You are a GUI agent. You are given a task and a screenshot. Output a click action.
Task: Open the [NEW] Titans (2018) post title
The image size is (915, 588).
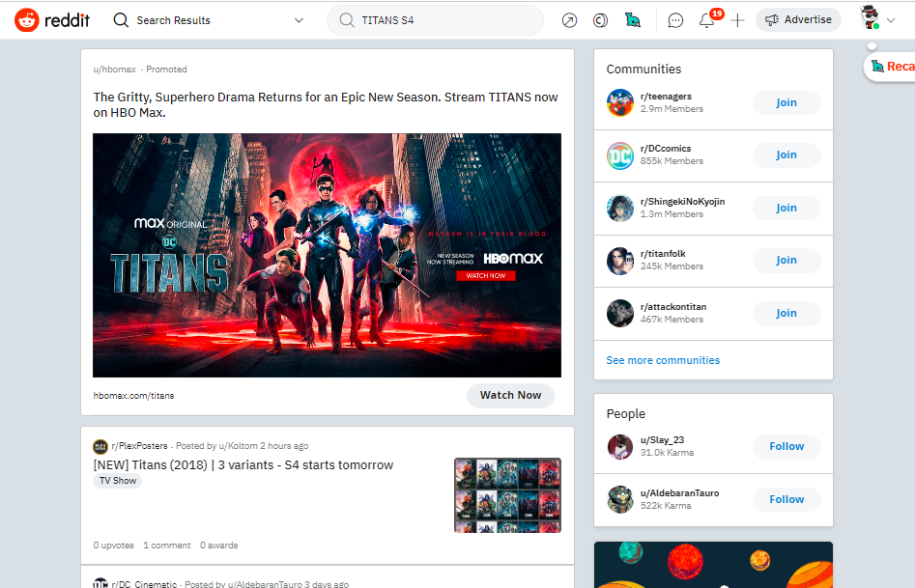coord(243,465)
